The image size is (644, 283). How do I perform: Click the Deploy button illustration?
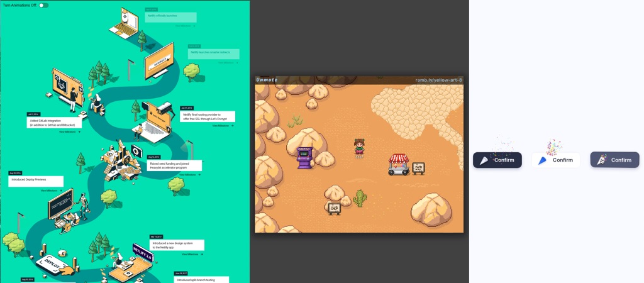tap(52, 265)
